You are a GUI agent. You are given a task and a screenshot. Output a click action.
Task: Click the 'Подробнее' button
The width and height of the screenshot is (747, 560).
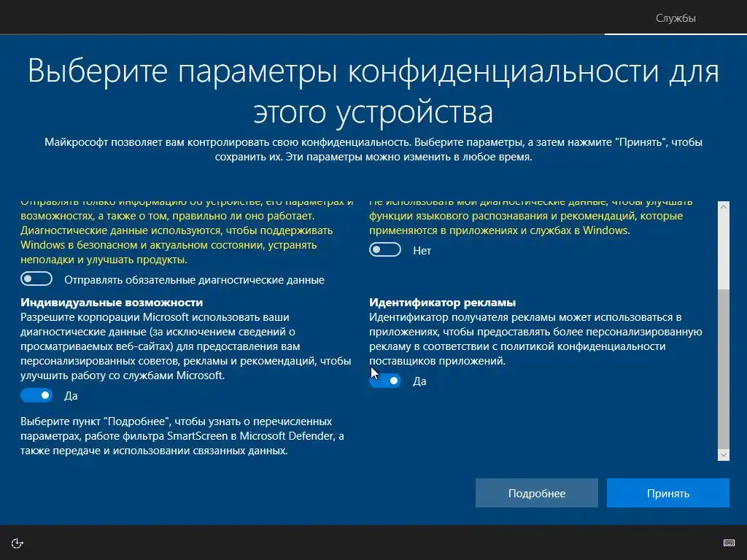[536, 493]
